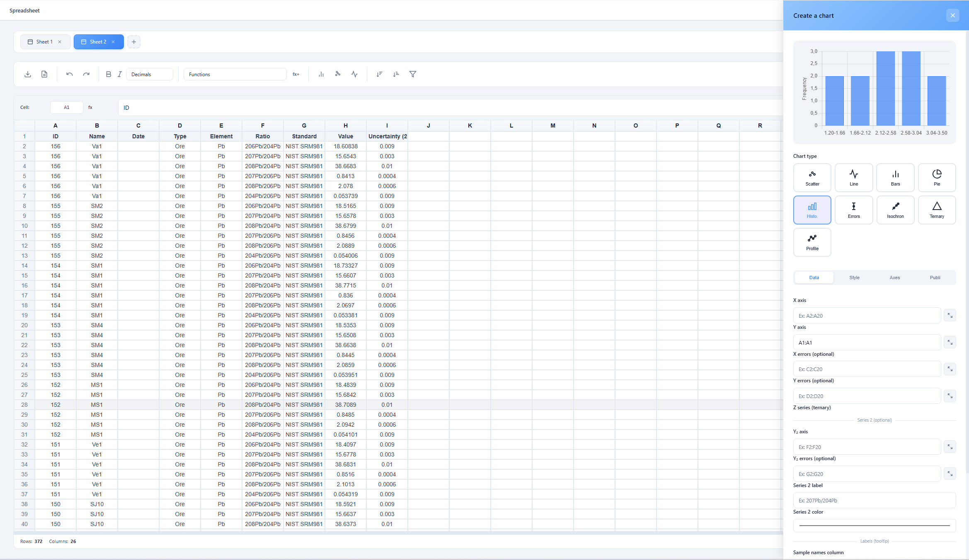Click the redo arrow icon
The height and width of the screenshot is (560, 969).
[x=86, y=74]
